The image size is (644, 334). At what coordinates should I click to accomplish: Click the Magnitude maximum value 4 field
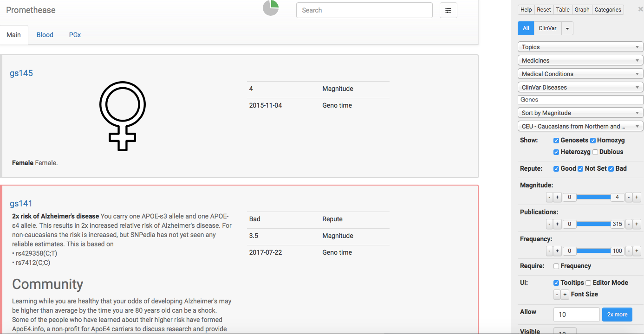tap(617, 197)
